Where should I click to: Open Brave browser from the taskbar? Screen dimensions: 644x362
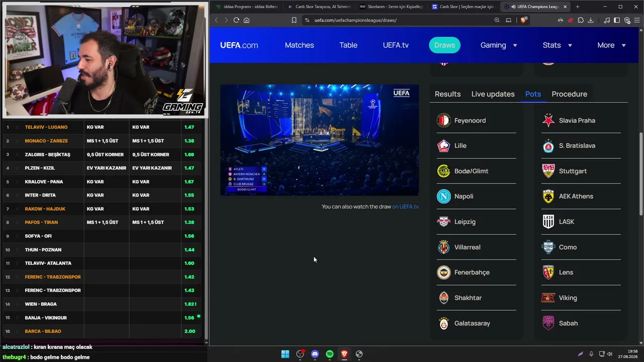click(344, 354)
